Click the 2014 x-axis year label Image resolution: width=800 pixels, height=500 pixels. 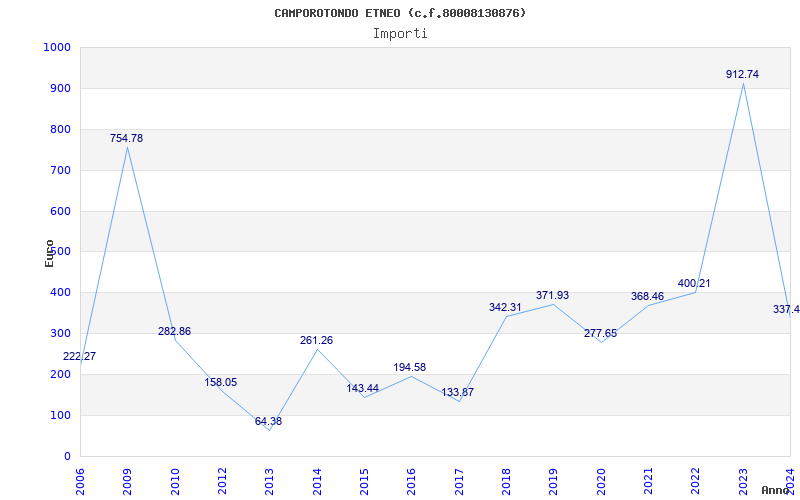point(317,481)
